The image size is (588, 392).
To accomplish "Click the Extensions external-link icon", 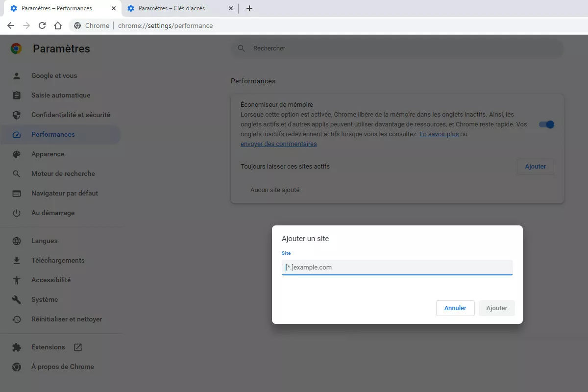I will [77, 347].
